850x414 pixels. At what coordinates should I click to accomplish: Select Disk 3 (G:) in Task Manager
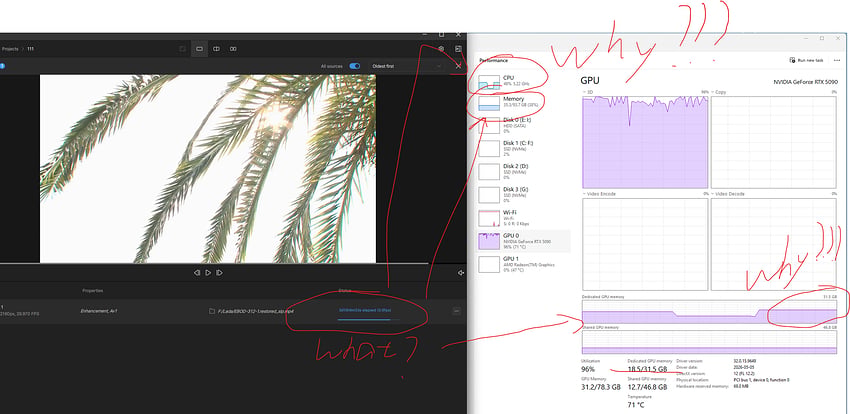pyautogui.click(x=523, y=195)
